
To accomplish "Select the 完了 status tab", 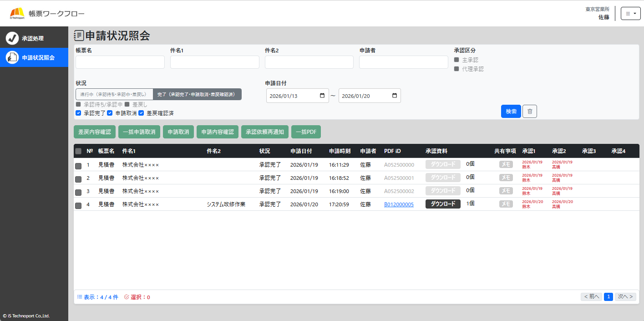I will [x=197, y=94].
